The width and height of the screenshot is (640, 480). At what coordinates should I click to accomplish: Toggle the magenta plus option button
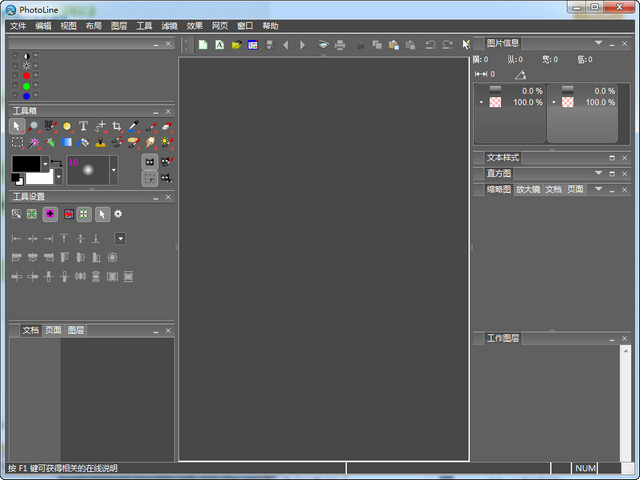click(x=50, y=213)
